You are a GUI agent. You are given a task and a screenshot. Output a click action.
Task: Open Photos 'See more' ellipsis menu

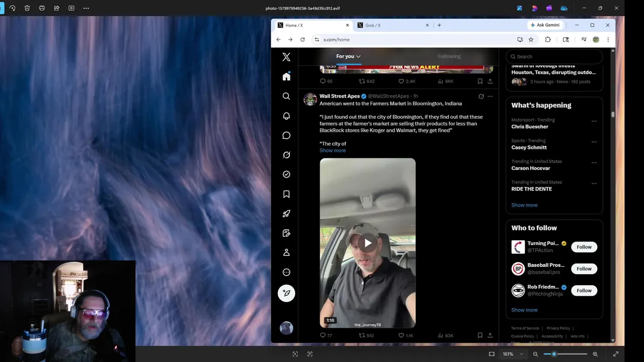click(86, 8)
